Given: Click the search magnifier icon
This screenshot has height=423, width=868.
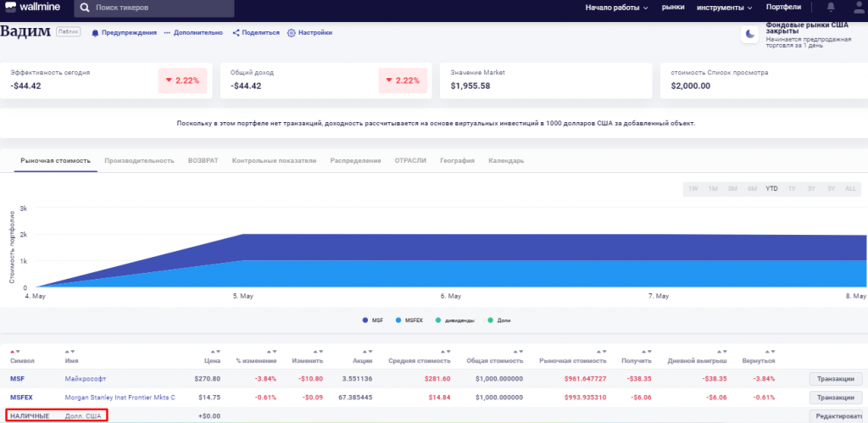Looking at the screenshot, I should click(86, 8).
